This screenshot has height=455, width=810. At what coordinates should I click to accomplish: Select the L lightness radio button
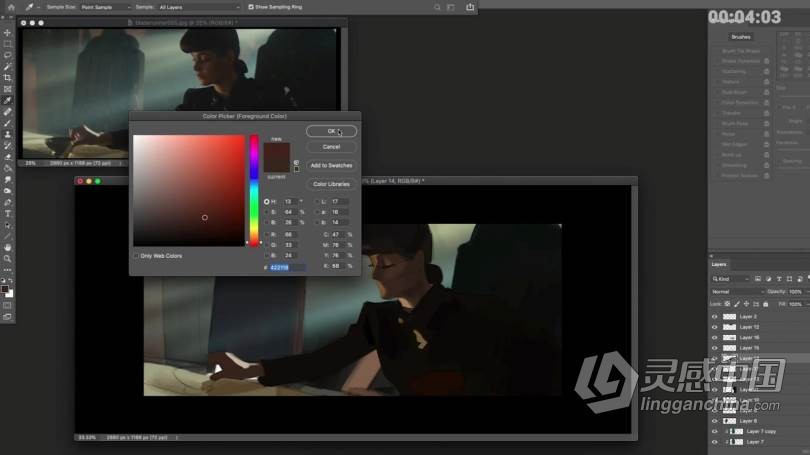tap(317, 201)
